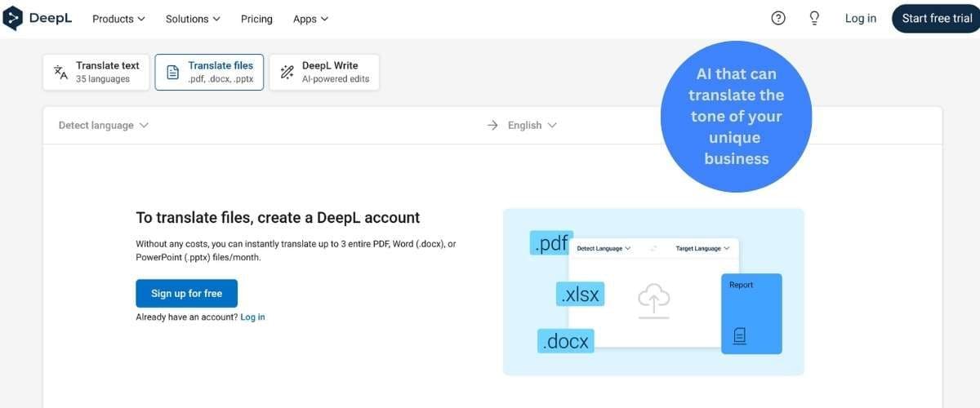This screenshot has width=980, height=408.
Task: Open the Pricing page
Action: 256,18
